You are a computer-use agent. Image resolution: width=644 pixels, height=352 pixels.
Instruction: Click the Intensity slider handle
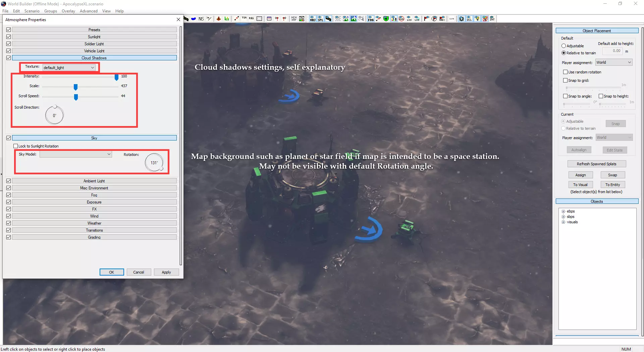[116, 77]
